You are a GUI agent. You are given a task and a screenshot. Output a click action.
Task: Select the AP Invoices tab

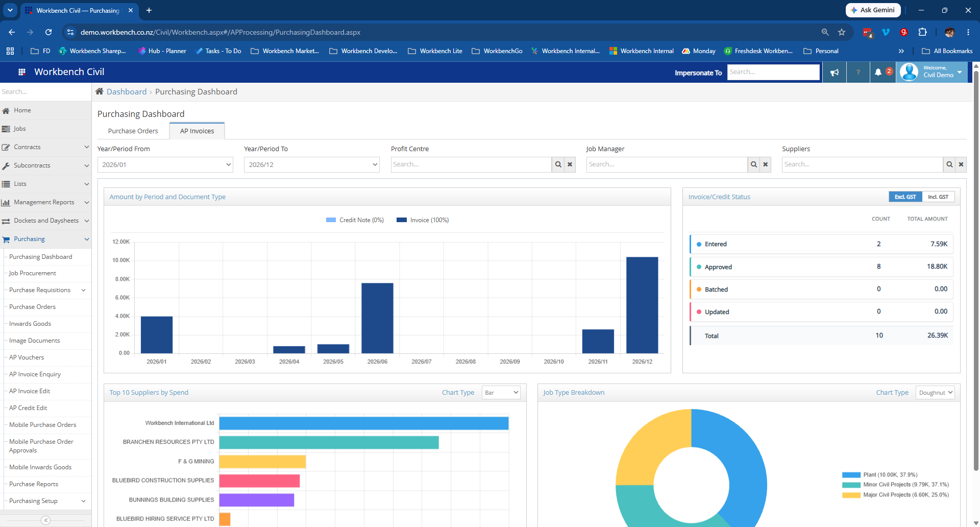[x=197, y=131]
